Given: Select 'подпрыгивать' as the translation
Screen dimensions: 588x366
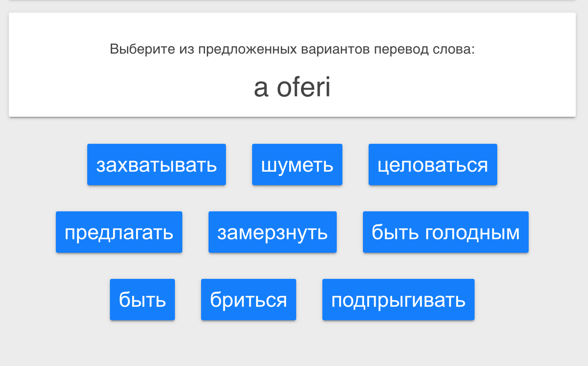Looking at the screenshot, I should click(398, 300).
